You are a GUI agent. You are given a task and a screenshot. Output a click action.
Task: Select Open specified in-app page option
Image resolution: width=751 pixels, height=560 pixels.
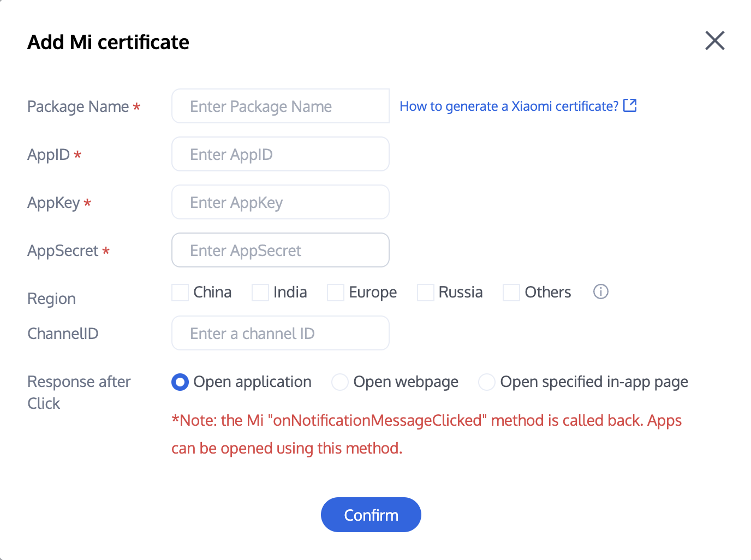tap(487, 382)
